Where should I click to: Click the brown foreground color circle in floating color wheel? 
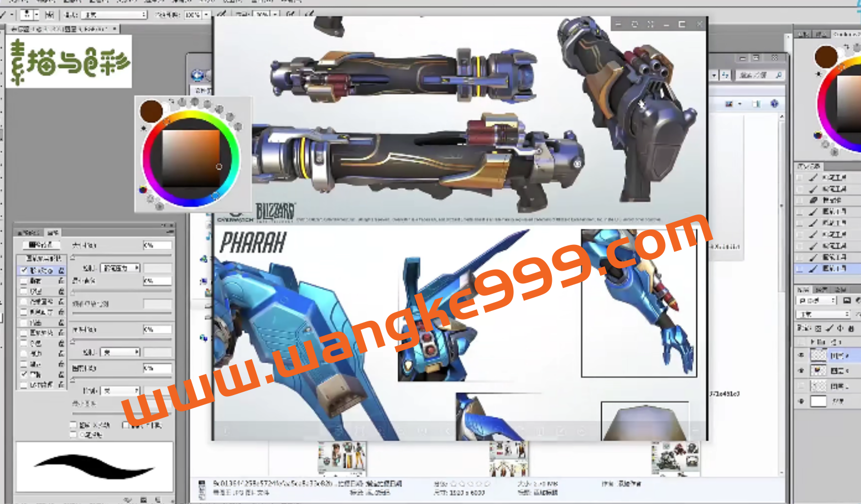click(151, 111)
